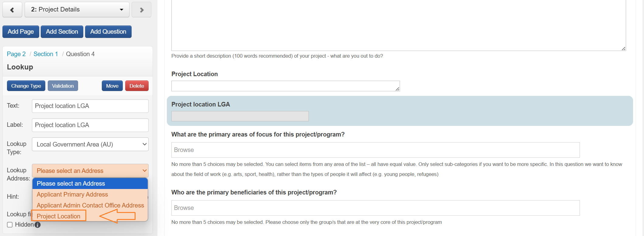The image size is (644, 236).
Task: Click the Add Page button
Action: 21,32
